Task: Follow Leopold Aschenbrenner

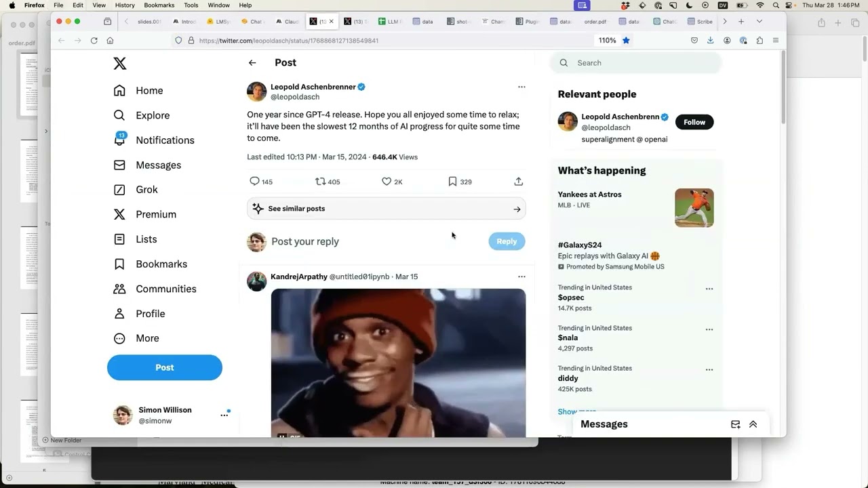Action: [x=694, y=122]
